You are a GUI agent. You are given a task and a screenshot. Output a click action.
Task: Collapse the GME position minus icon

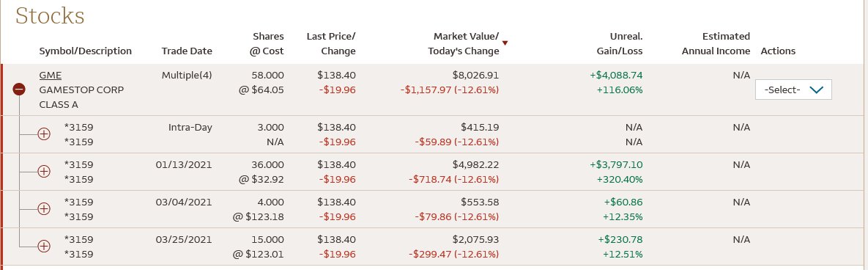[x=19, y=89]
